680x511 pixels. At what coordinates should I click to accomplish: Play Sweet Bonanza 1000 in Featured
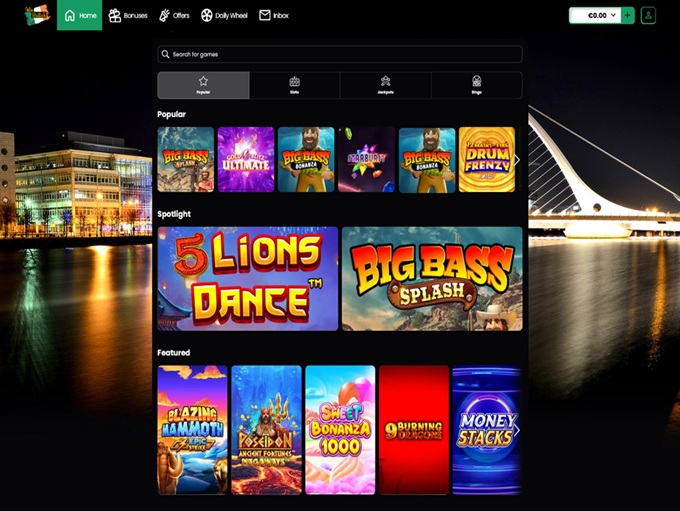[340, 429]
